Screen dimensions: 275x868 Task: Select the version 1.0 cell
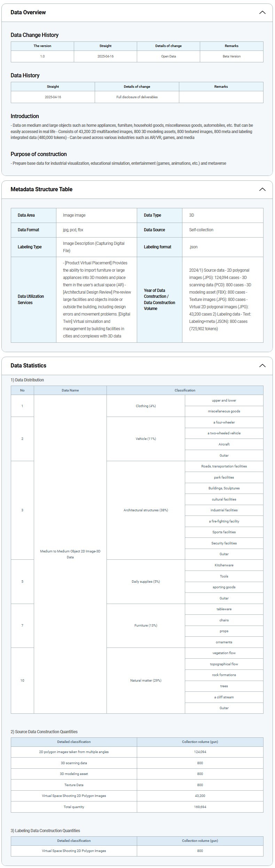tap(42, 56)
